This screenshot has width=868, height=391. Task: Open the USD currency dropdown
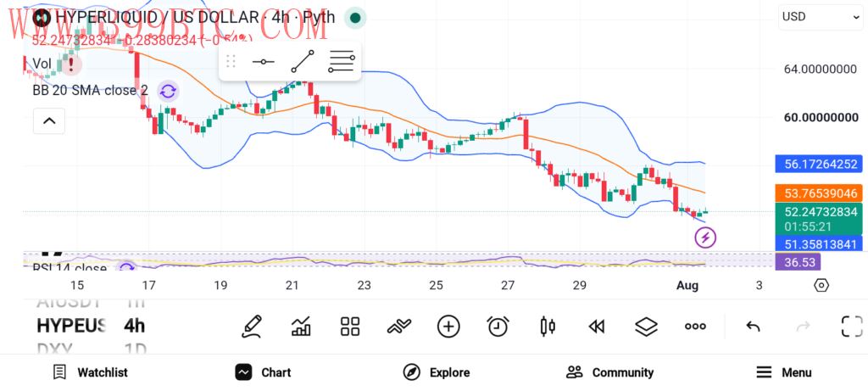point(821,17)
